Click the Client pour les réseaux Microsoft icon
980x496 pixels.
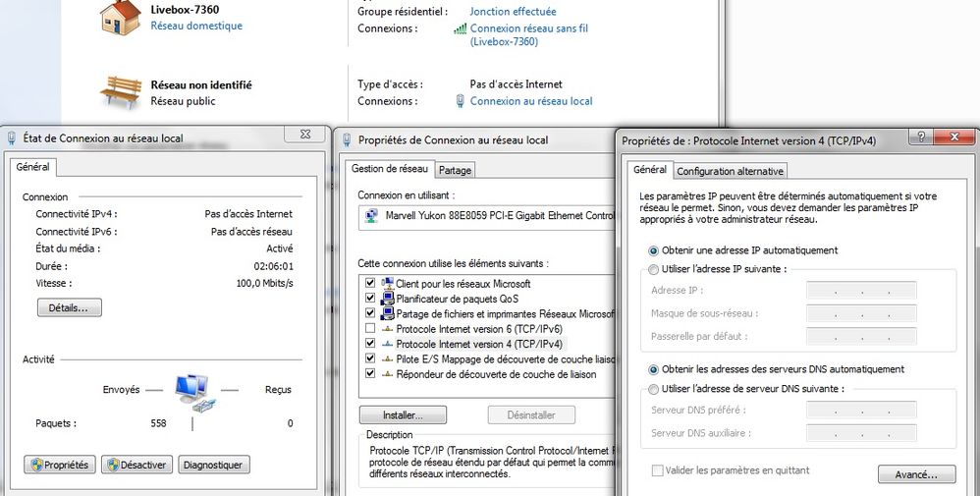coord(388,283)
